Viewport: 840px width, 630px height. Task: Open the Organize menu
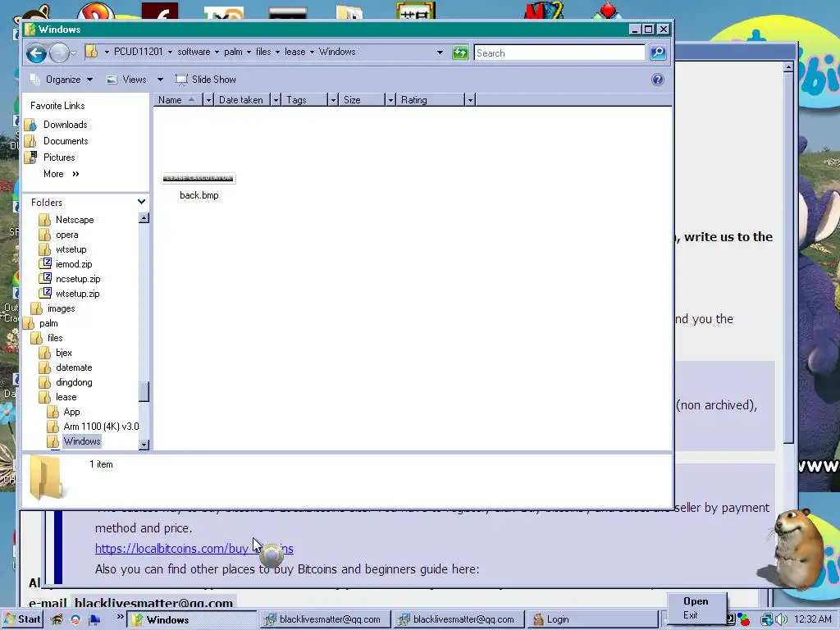[x=62, y=80]
